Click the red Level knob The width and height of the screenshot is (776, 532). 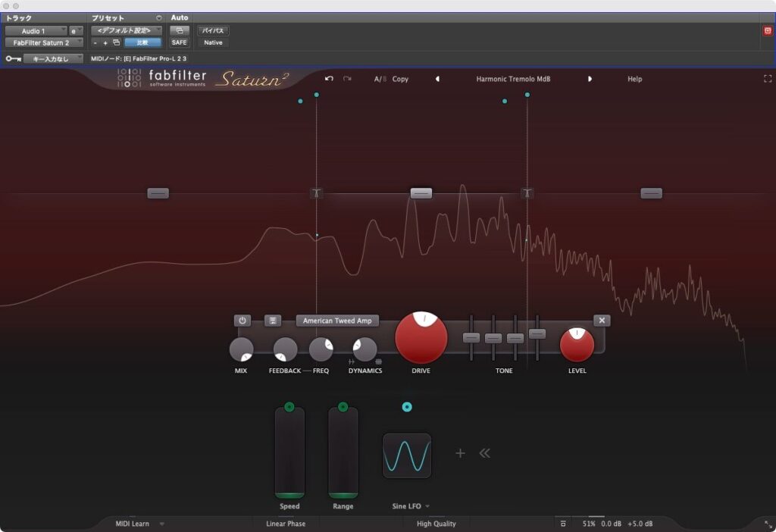point(577,345)
